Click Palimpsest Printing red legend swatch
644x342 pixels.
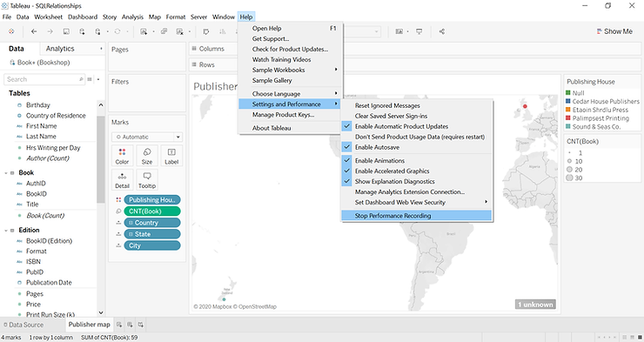coord(568,118)
